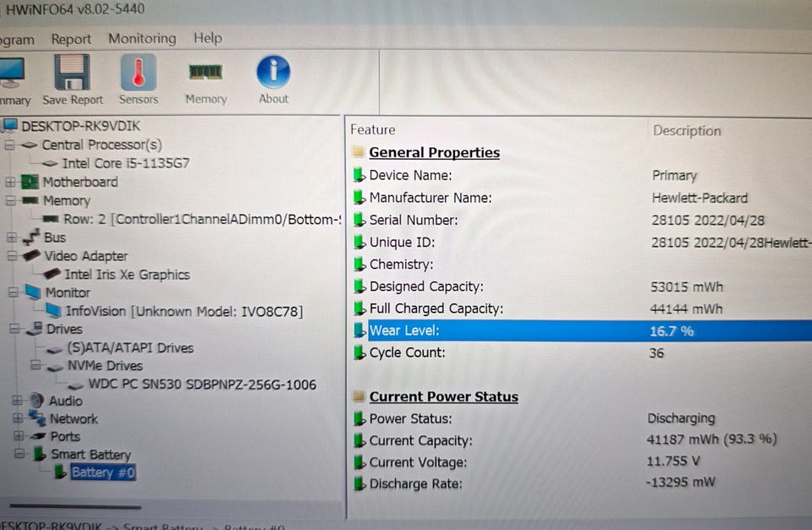
Task: Select Intel Core i5-1135G7 in tree
Action: point(126,163)
